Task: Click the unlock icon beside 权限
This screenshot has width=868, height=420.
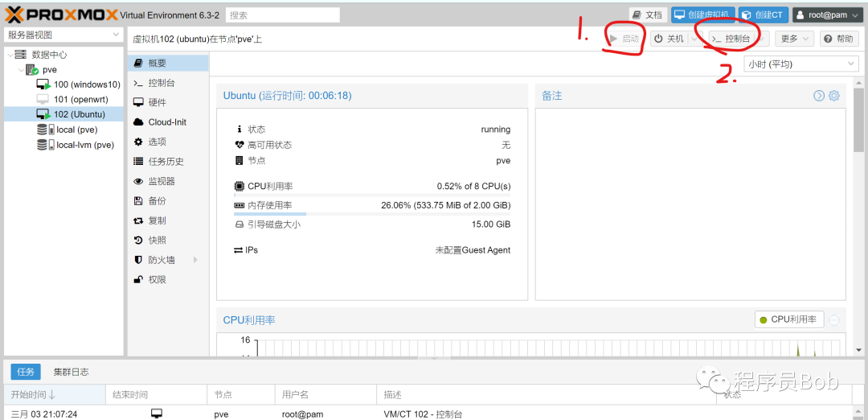Action: click(138, 280)
